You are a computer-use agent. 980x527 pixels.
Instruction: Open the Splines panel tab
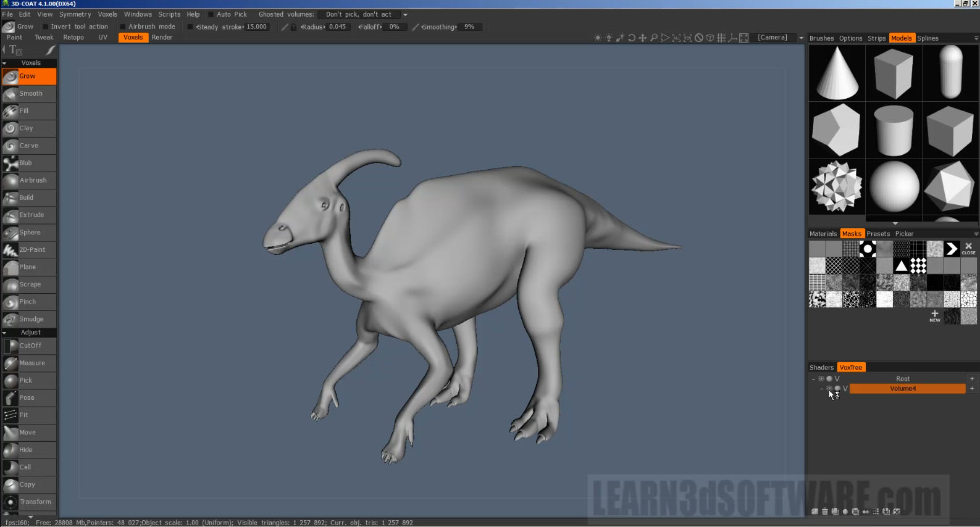click(928, 38)
